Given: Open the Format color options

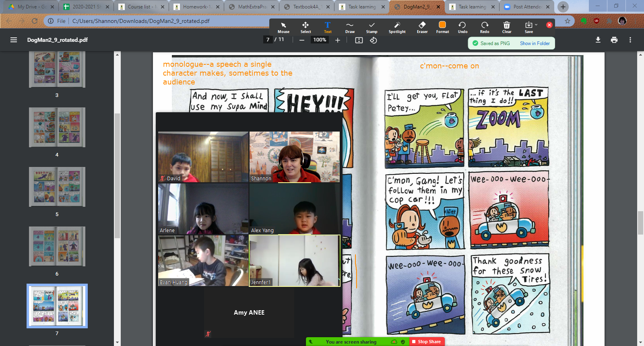Looking at the screenshot, I should 442,27.
